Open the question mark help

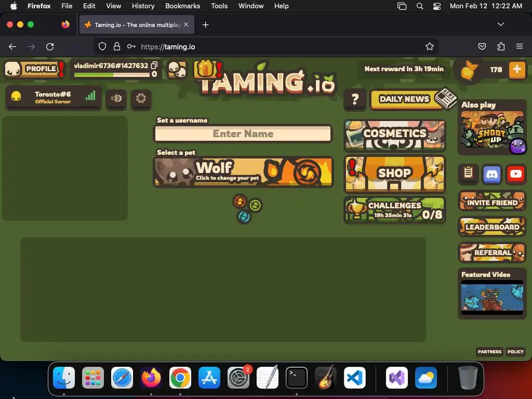(x=355, y=99)
